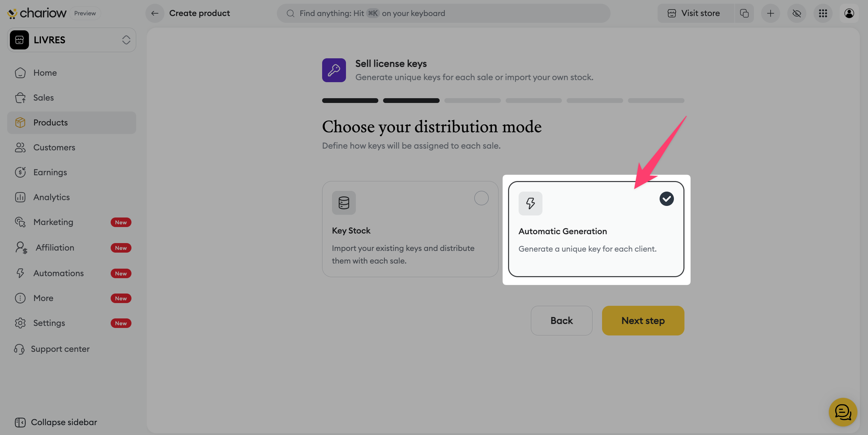The image size is (868, 435).
Task: Click the Next step button
Action: pyautogui.click(x=643, y=320)
